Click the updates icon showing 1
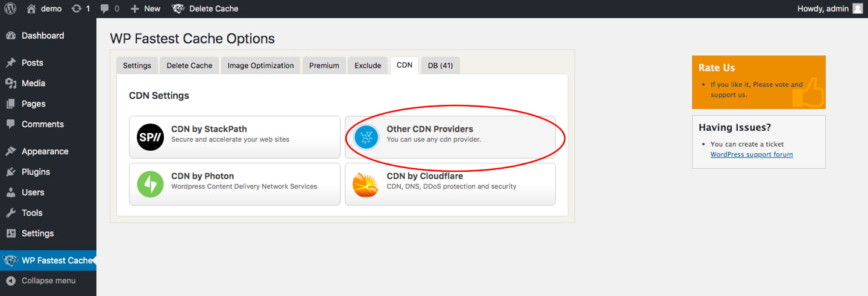This screenshot has height=296, width=868. (77, 8)
